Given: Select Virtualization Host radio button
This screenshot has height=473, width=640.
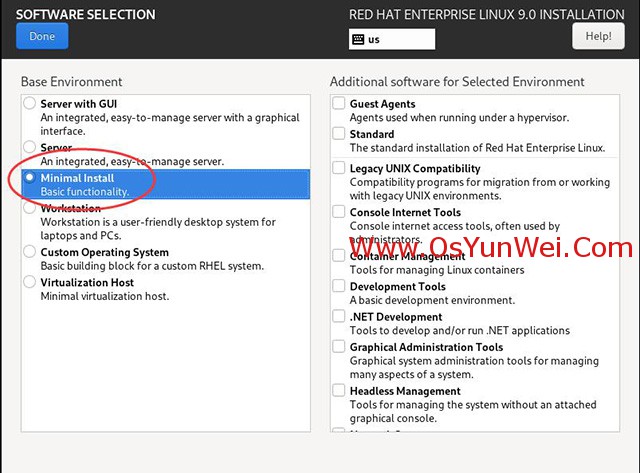Looking at the screenshot, I should pos(29,282).
